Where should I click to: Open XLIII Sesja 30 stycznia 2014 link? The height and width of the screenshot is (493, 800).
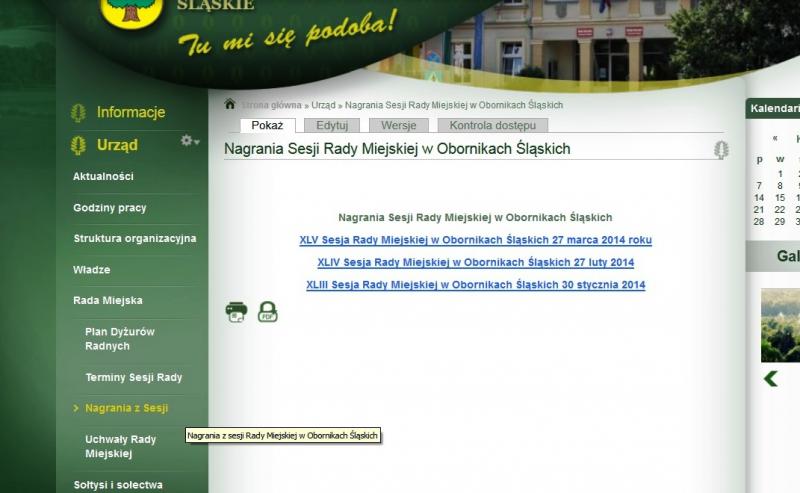(475, 285)
